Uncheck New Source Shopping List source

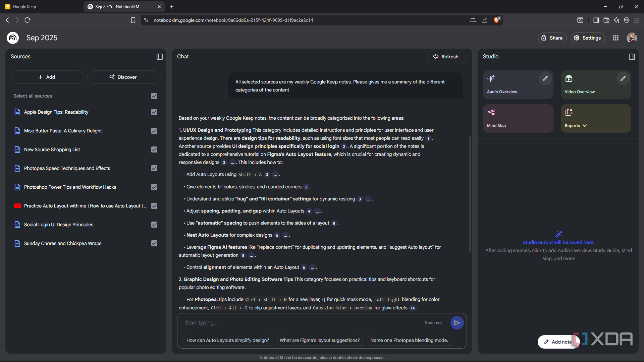(154, 149)
